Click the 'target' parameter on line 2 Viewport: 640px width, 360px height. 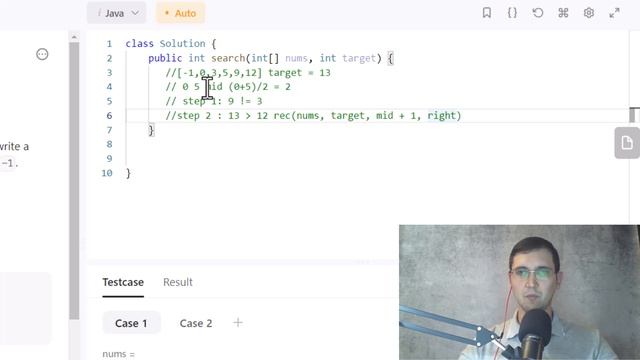359,58
